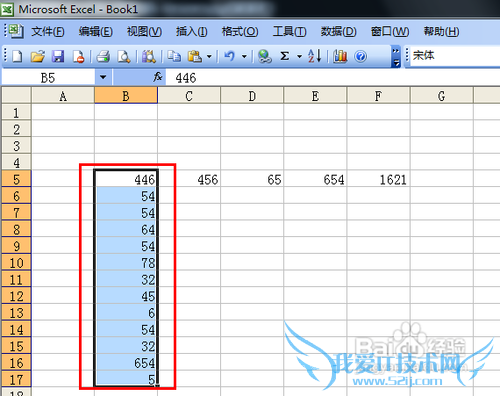Click cell B10 containing 78
This screenshot has height=396, width=500.
(126, 262)
